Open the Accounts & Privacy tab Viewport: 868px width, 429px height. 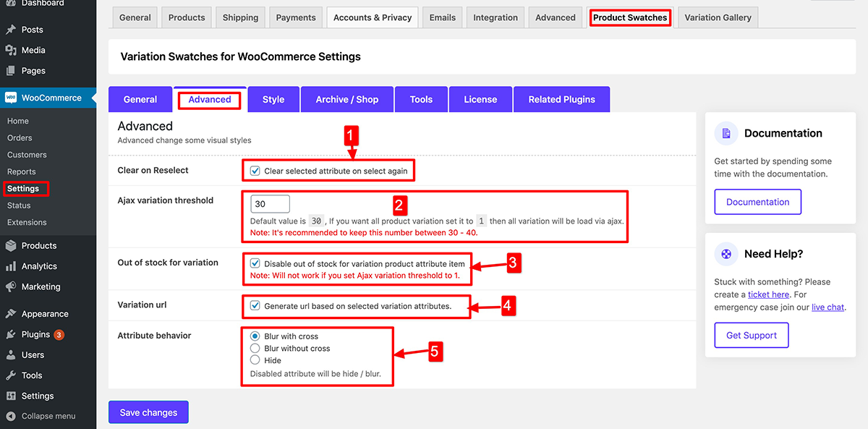point(373,17)
